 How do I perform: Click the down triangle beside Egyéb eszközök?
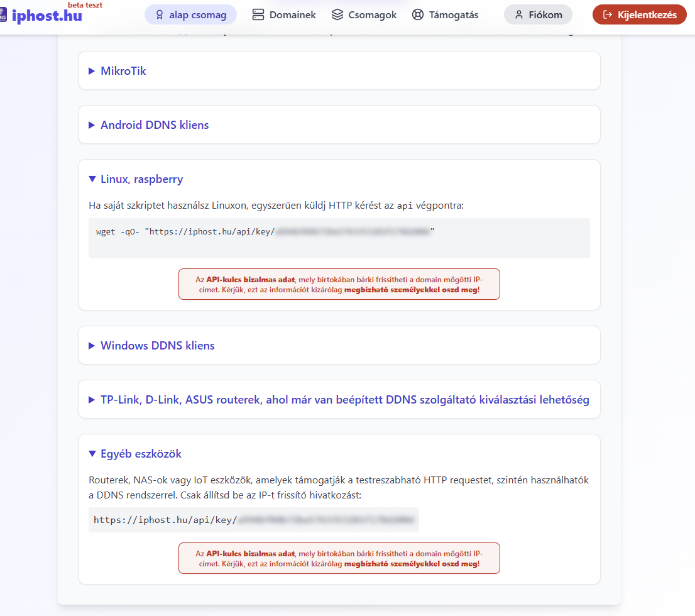(x=92, y=454)
